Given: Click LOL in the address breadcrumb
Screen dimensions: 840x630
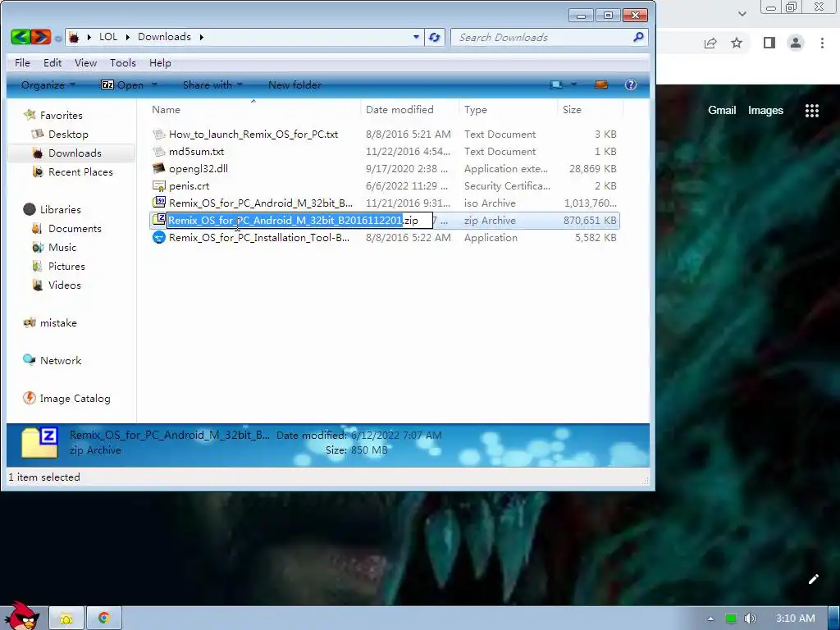Looking at the screenshot, I should (108, 37).
